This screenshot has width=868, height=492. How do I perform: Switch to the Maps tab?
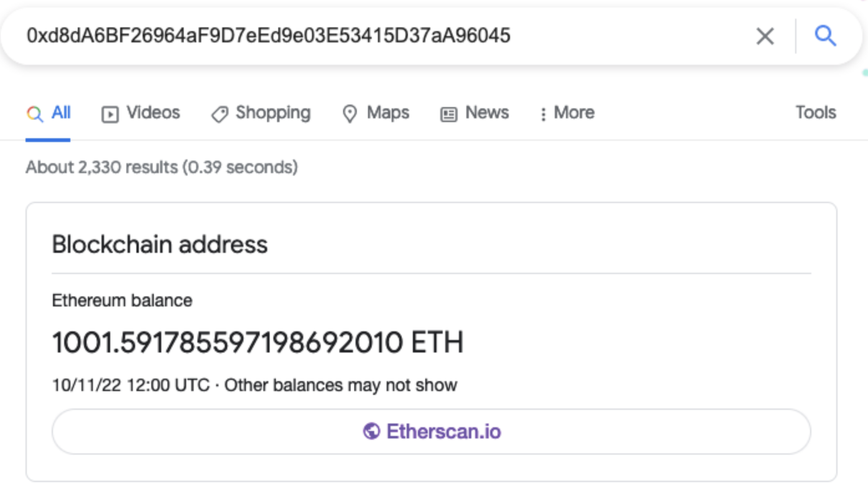(x=387, y=113)
